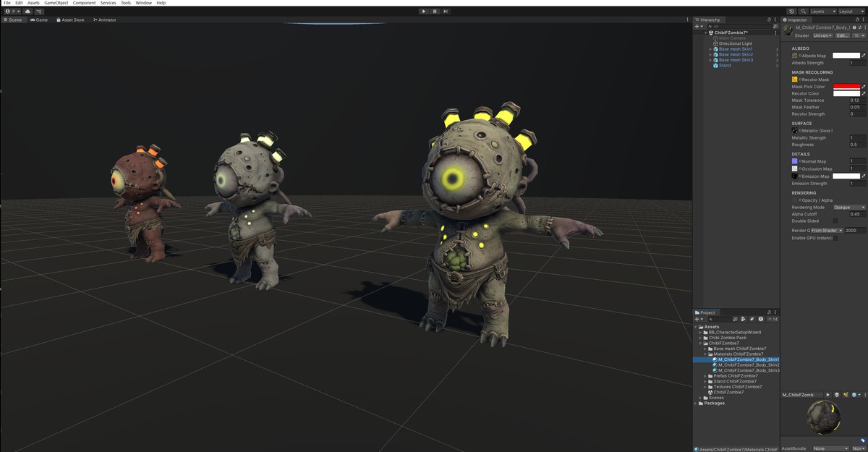
Task: Open the red Mask Pick Color swatch
Action: 846,87
